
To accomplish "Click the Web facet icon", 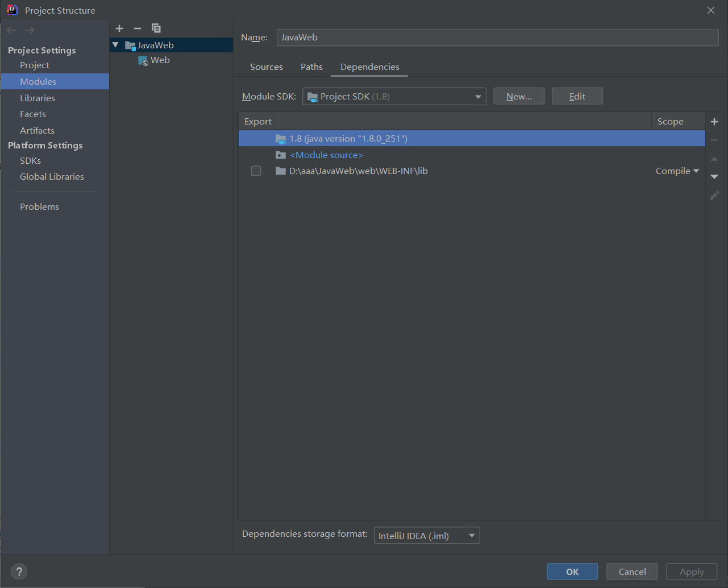I will pyautogui.click(x=143, y=61).
